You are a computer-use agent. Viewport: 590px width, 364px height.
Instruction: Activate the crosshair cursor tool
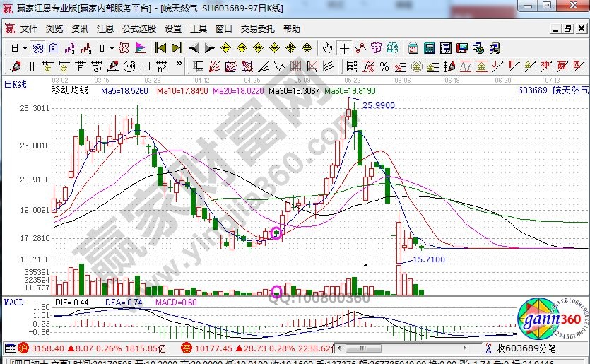coord(344,48)
